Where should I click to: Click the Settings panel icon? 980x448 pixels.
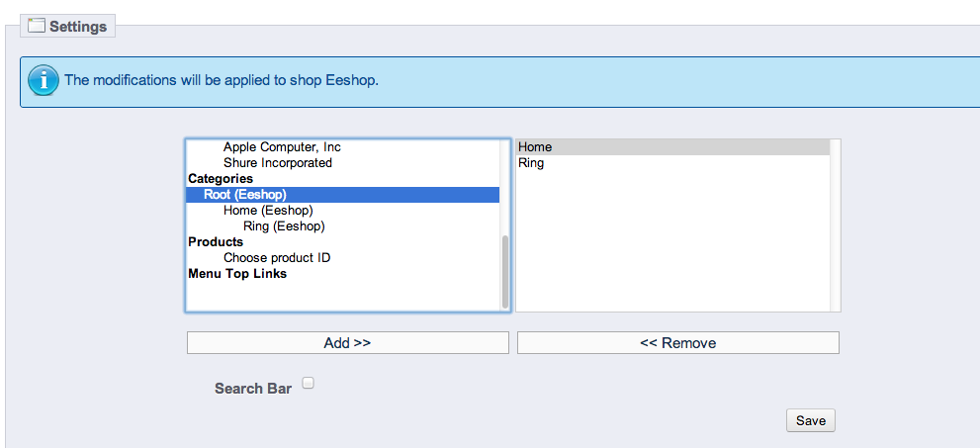[37, 27]
